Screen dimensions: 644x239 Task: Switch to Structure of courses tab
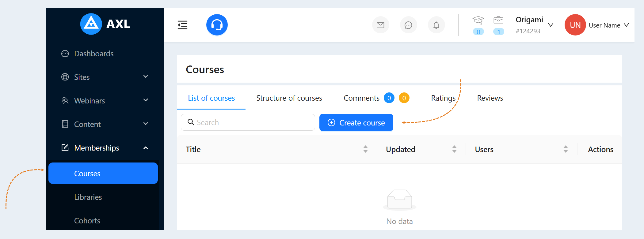[289, 98]
